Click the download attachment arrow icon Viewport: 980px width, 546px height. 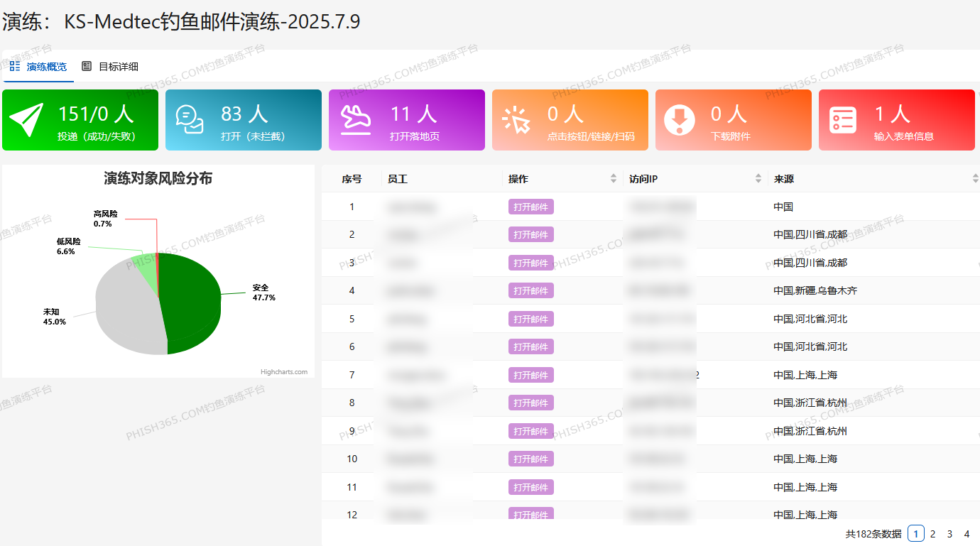680,120
